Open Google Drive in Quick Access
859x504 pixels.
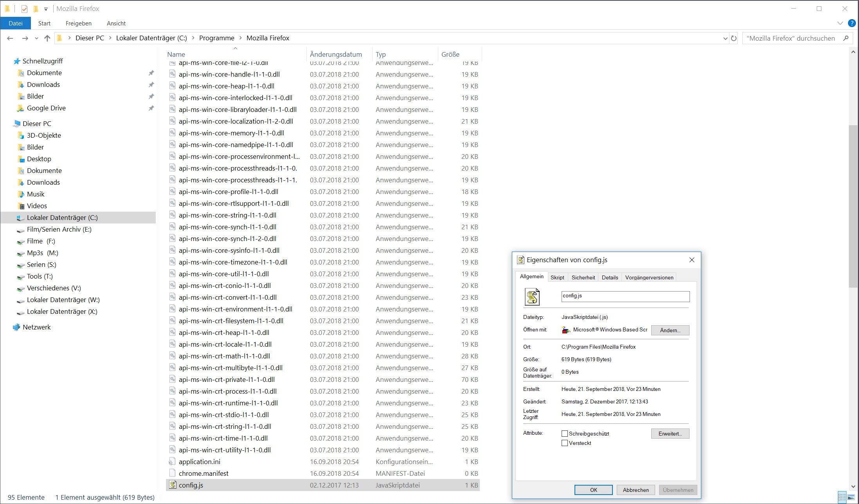coord(46,108)
